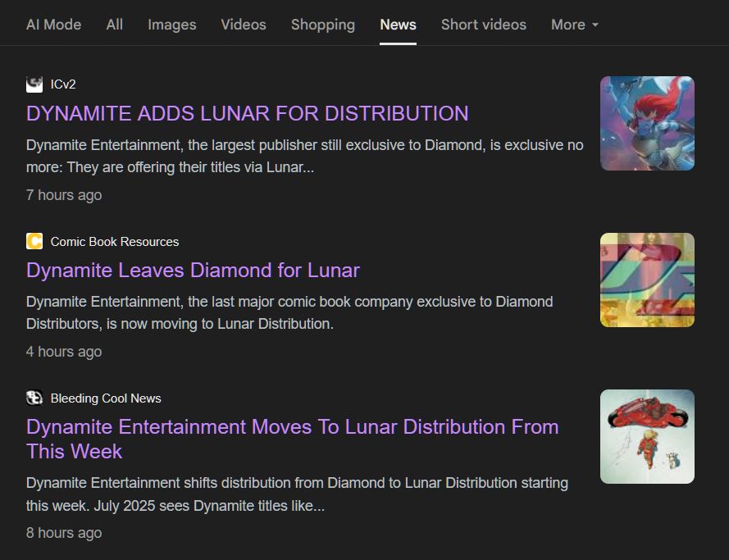Expand the More dropdown menu
The height and width of the screenshot is (560, 729).
[x=575, y=24]
